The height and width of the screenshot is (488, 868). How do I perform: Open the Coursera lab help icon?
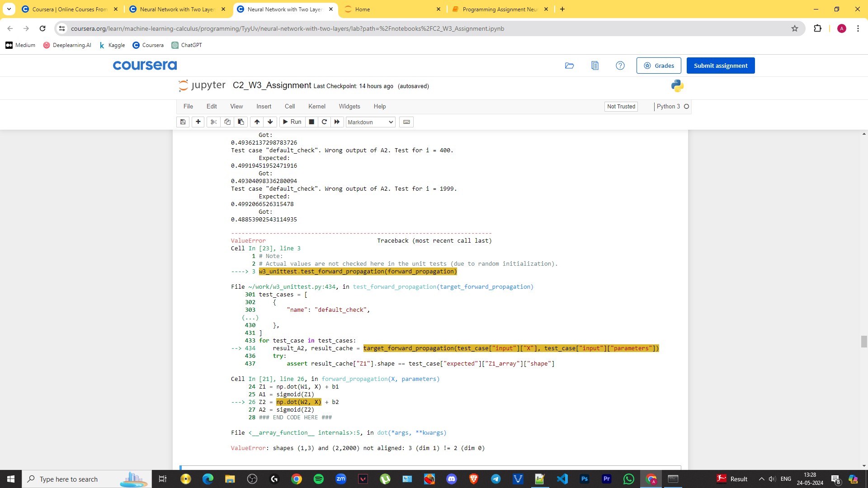click(x=620, y=65)
